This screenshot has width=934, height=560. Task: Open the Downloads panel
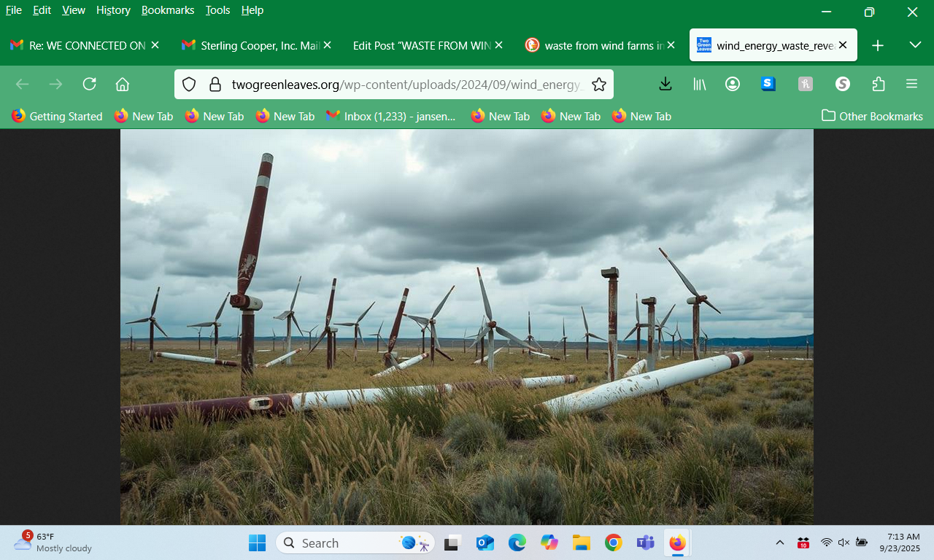[x=665, y=85]
